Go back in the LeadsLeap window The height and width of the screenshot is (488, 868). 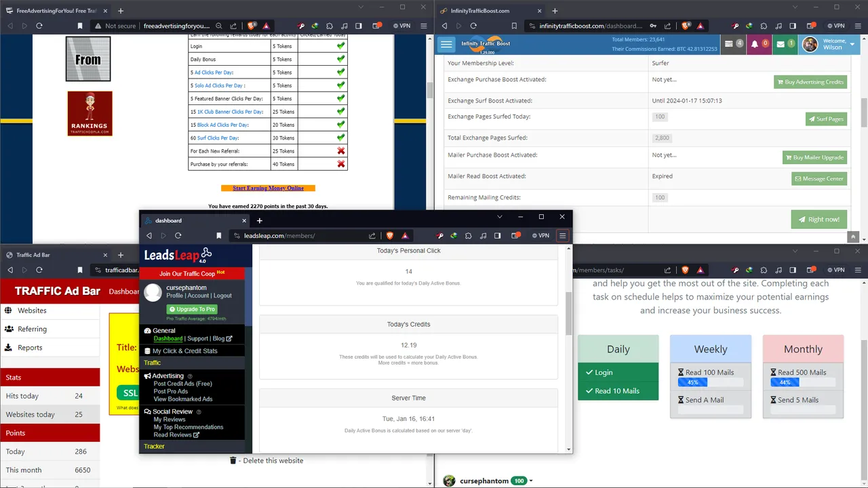click(149, 235)
